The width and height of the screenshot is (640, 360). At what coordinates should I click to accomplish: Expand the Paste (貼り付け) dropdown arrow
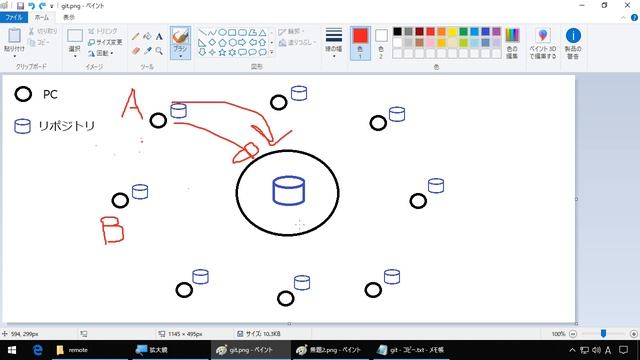click(15, 56)
